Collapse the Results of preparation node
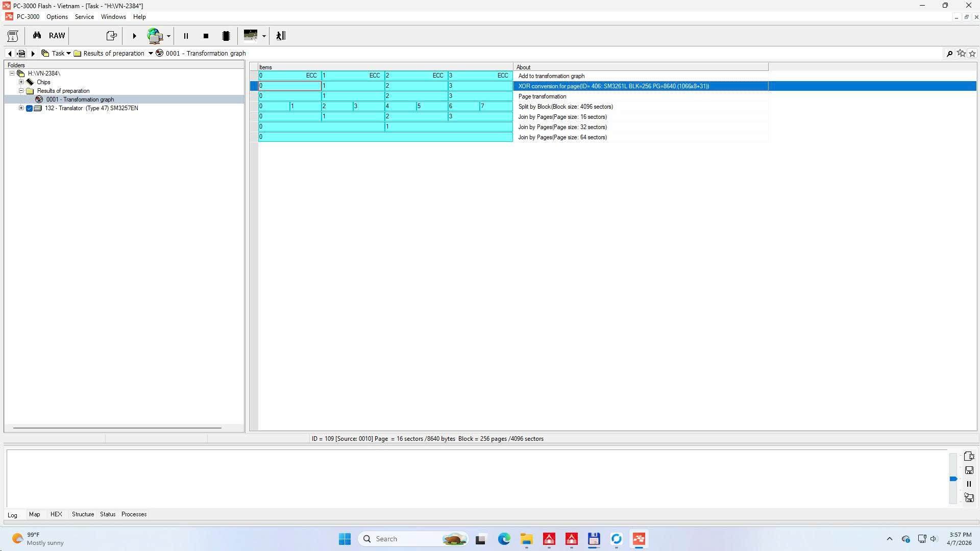 click(21, 91)
